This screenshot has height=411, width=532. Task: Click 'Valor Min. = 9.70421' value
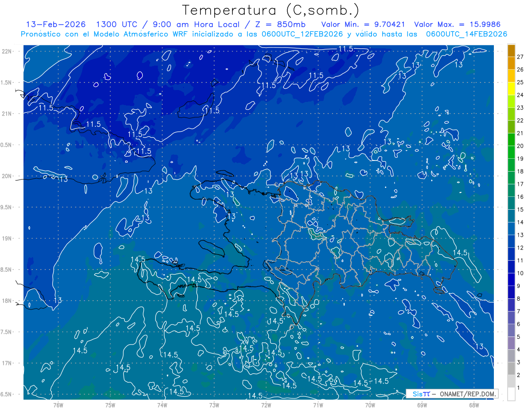pyautogui.click(x=362, y=24)
